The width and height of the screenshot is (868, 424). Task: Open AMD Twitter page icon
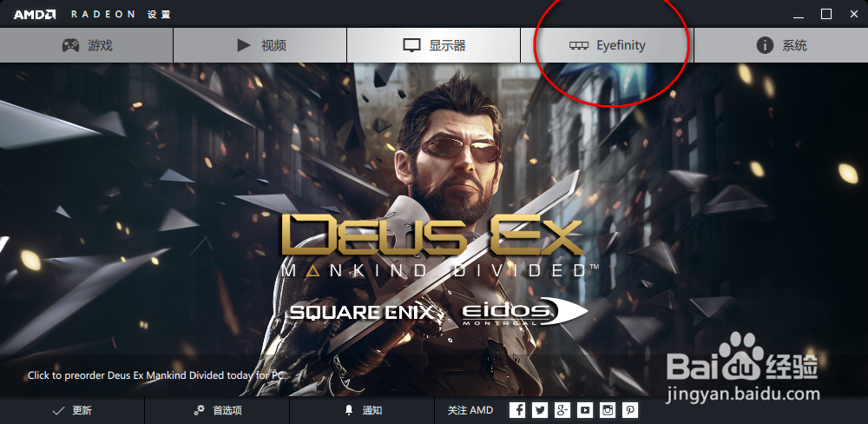click(540, 410)
